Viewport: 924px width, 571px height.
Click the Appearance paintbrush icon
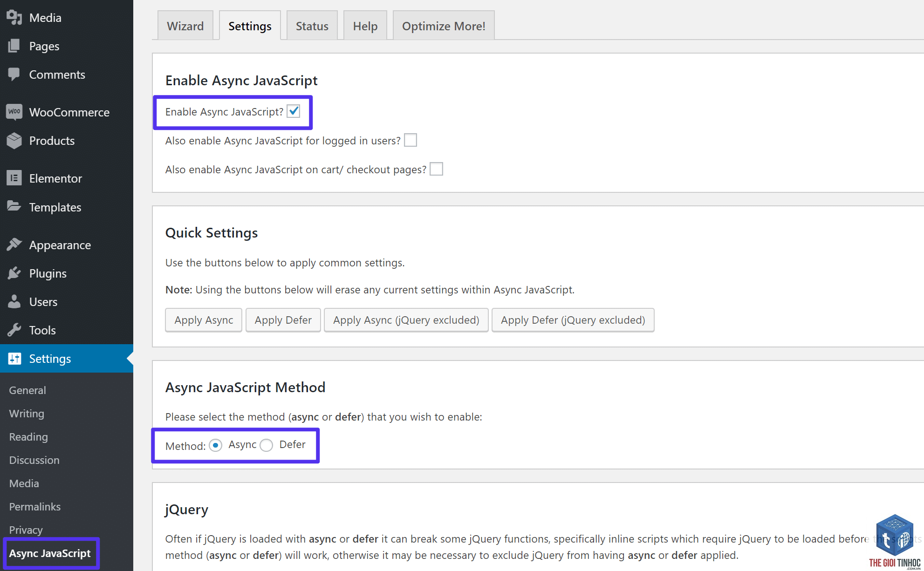[14, 245]
